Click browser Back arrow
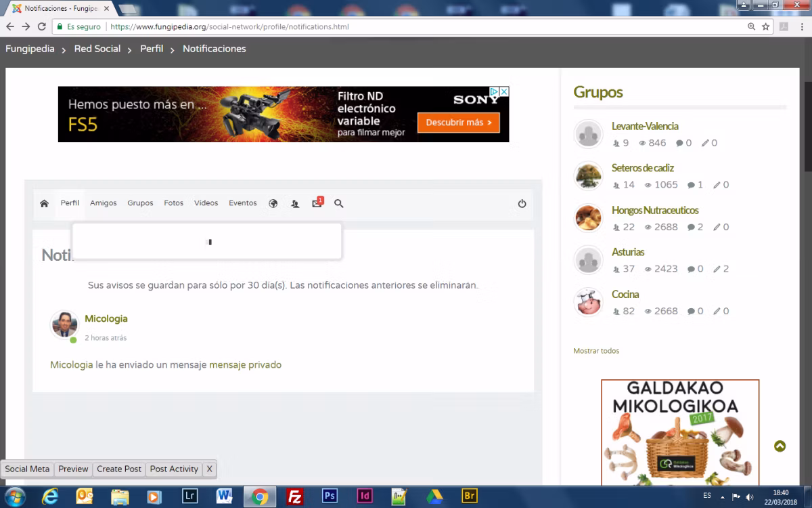 click(10, 26)
